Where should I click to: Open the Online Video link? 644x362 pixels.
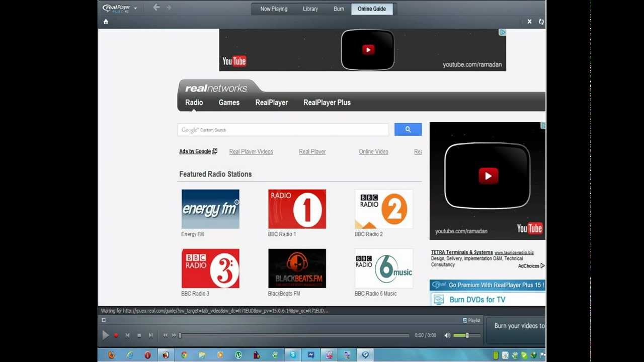(x=373, y=151)
